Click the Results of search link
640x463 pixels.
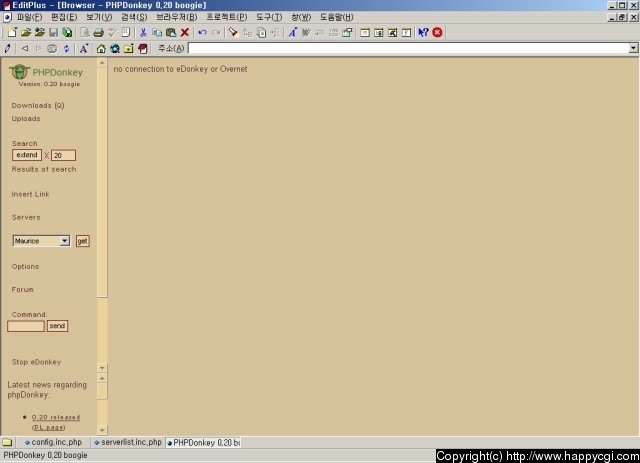44,169
